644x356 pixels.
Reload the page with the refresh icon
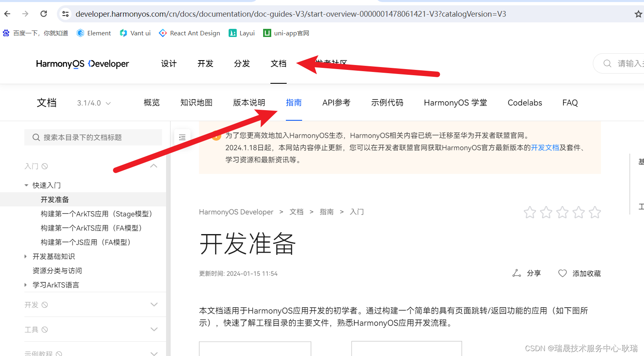point(43,14)
